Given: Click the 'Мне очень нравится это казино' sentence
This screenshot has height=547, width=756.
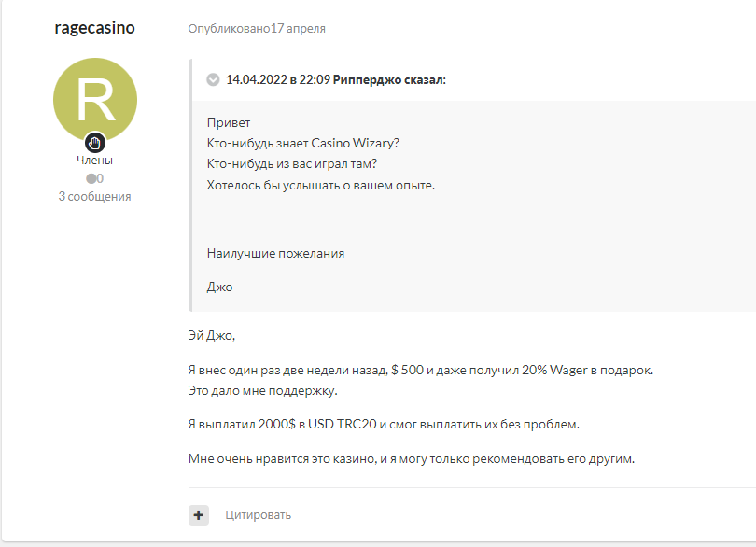Looking at the screenshot, I should (412, 458).
